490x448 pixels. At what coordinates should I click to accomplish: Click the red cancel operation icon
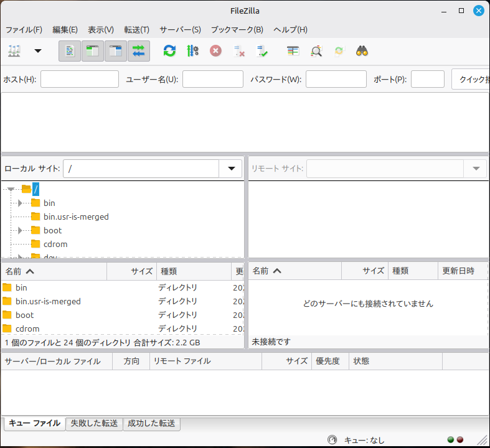click(215, 51)
